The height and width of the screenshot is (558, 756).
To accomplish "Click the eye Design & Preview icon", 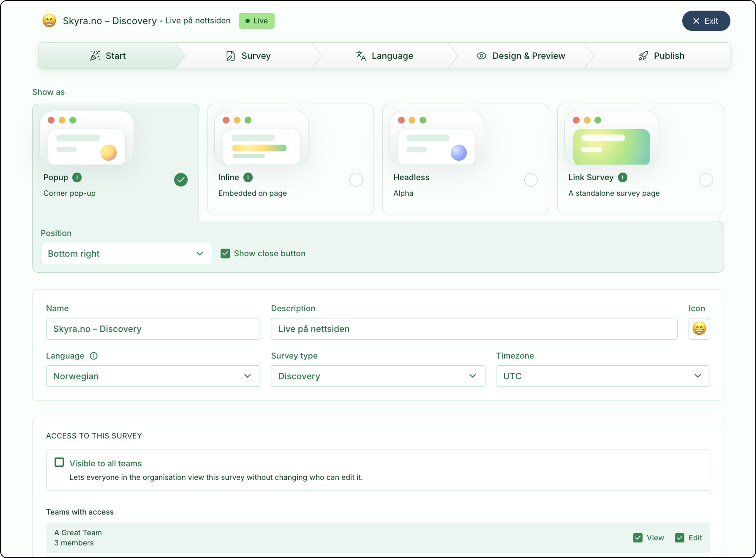I will coord(481,56).
